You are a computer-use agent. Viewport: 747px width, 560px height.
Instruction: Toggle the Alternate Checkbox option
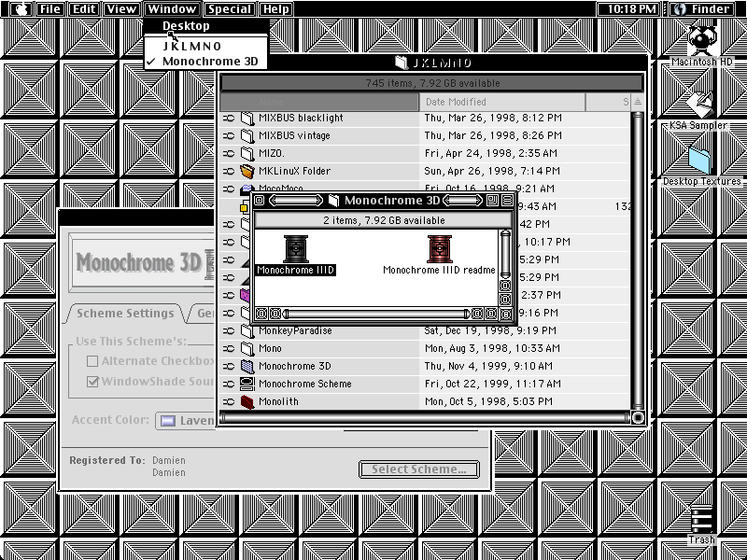92,361
